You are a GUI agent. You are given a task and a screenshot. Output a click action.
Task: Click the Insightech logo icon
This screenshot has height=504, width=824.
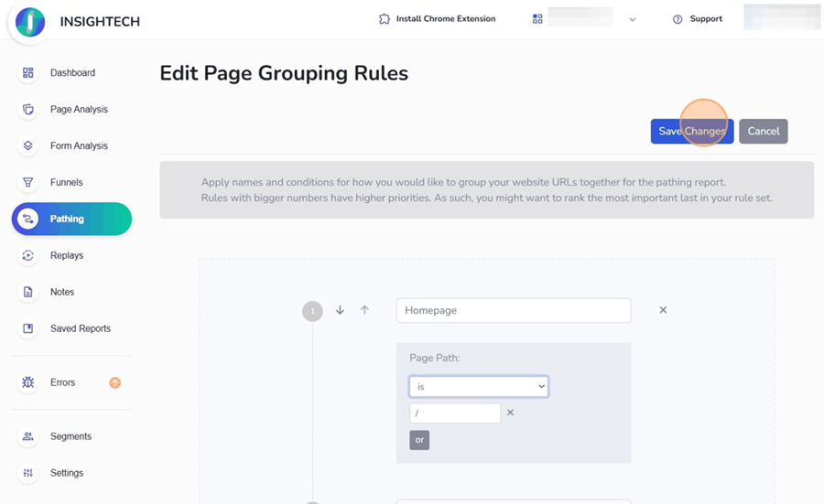coord(30,22)
